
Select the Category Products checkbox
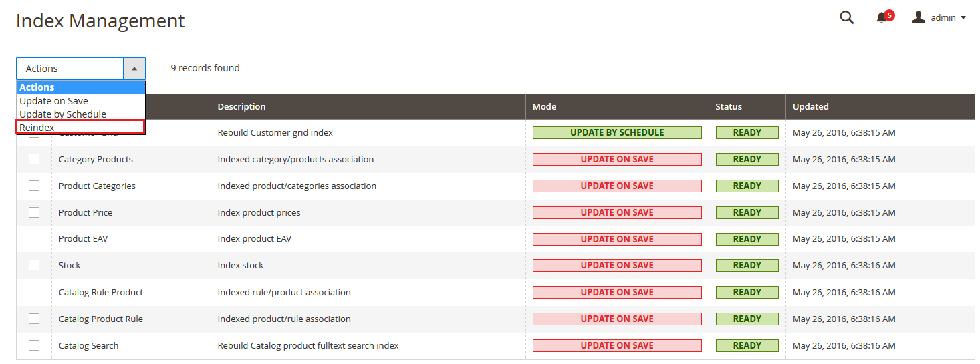pyautogui.click(x=34, y=159)
